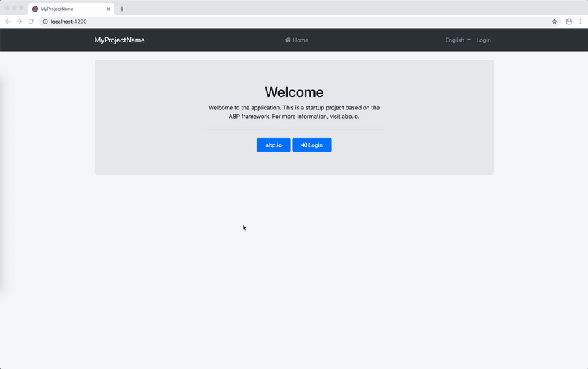This screenshot has width=588, height=369.
Task: Click the browser forward arrow
Action: [x=19, y=22]
